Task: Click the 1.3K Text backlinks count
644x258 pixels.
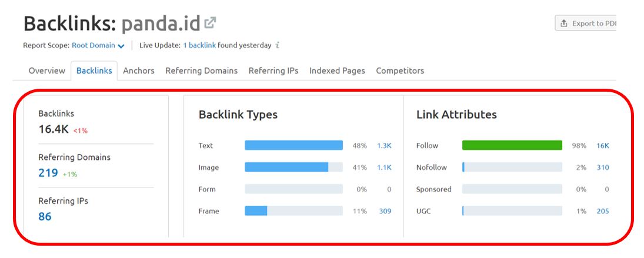Action: click(x=384, y=146)
